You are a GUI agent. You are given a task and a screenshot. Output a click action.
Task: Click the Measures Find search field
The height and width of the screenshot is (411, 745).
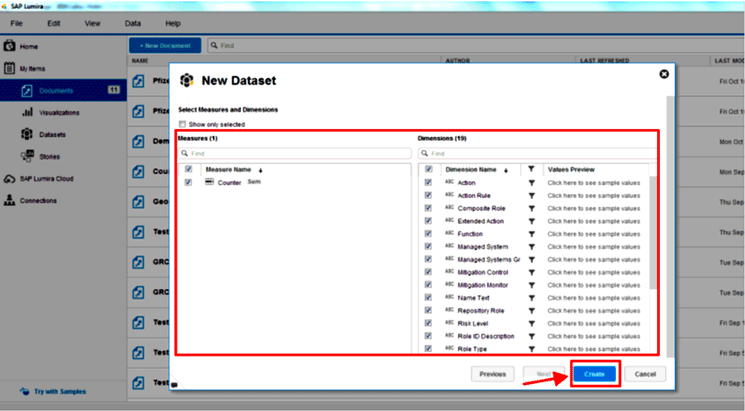[295, 153]
